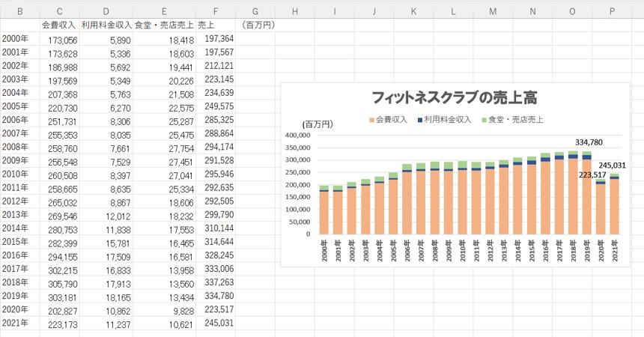
Task: Select the 2010年 row label cell
Action: 20,174
